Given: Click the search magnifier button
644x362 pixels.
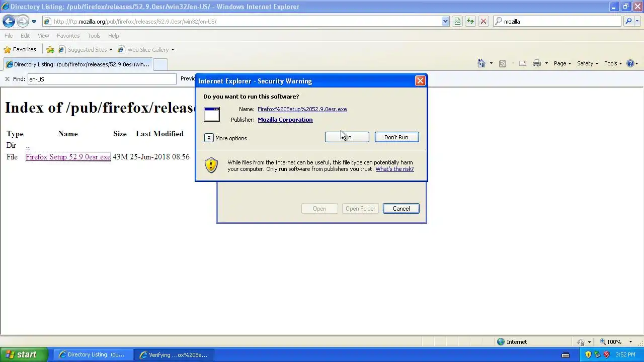Looking at the screenshot, I should [x=628, y=22].
